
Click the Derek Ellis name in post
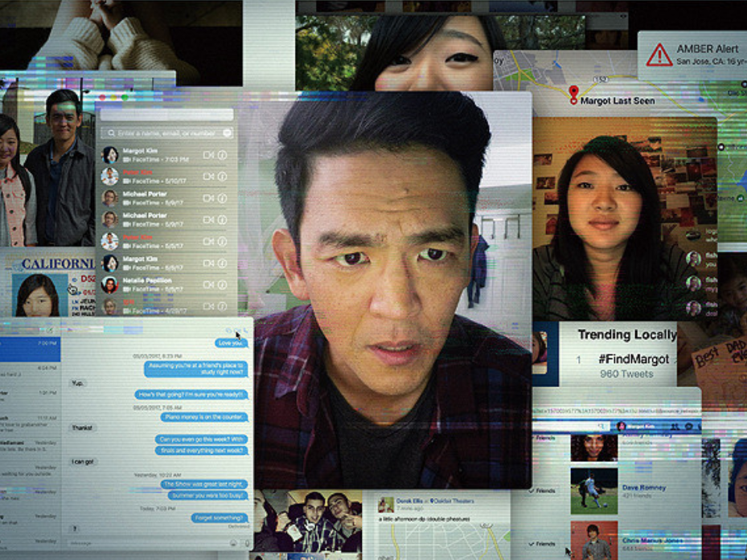(x=409, y=501)
